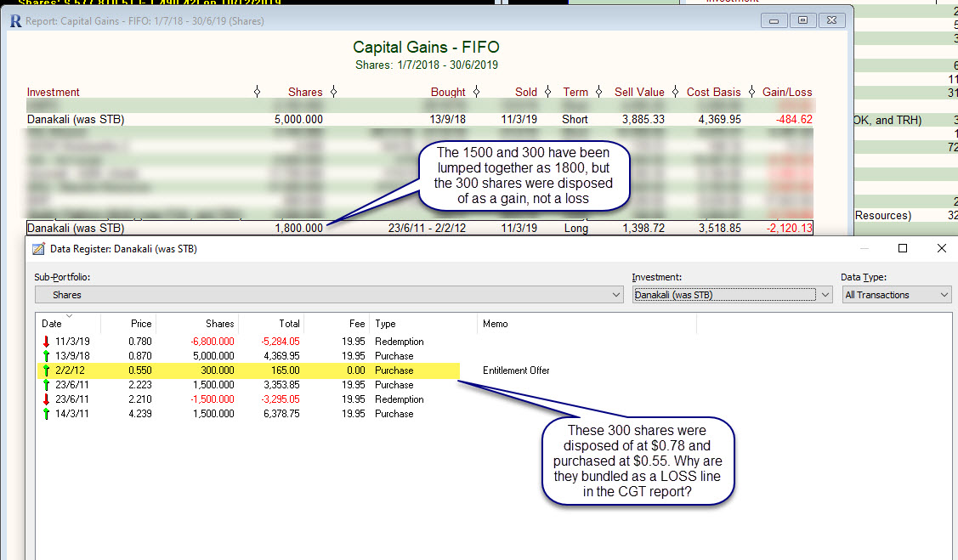The height and width of the screenshot is (560, 958).
Task: Click the column divider diamond after Term
Action: click(x=598, y=92)
